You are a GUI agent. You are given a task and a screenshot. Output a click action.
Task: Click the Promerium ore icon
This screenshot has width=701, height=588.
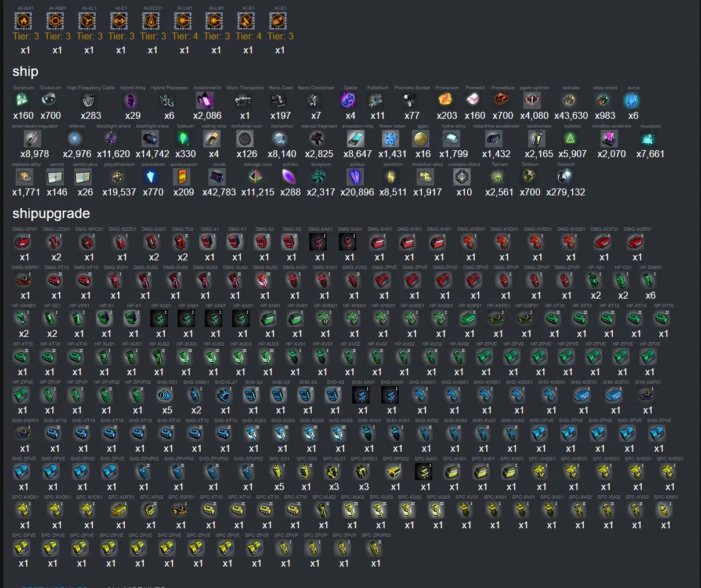click(x=445, y=100)
